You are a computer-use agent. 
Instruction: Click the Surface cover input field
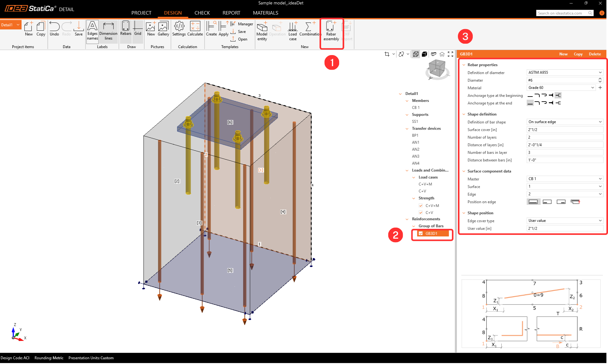(565, 129)
